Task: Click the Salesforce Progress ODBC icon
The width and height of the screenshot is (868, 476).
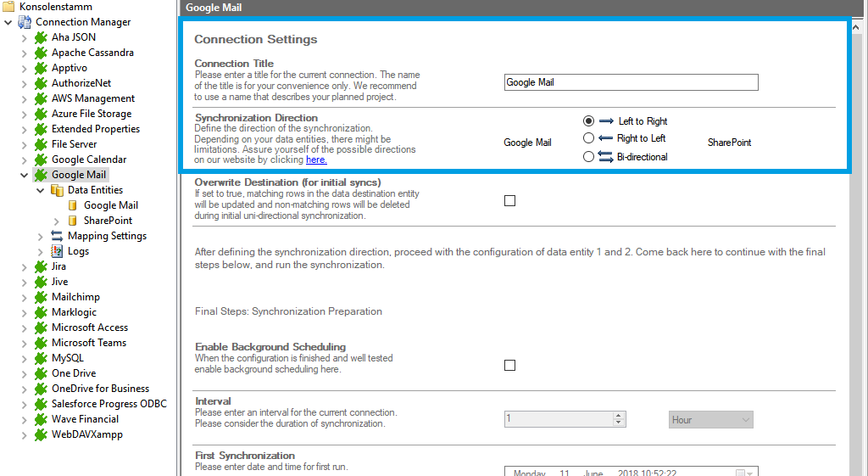Action: pyautogui.click(x=41, y=404)
